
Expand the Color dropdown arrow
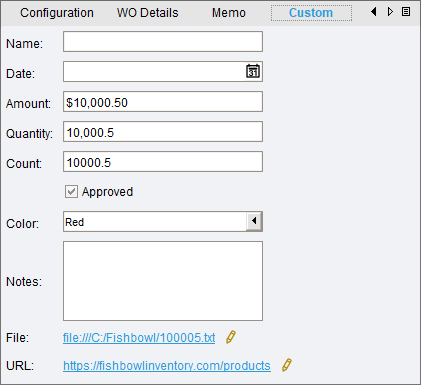coord(254,221)
